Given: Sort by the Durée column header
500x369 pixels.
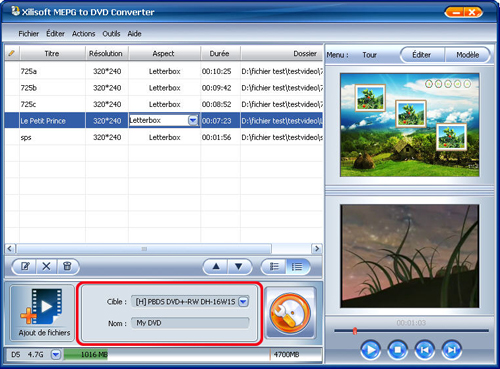Looking at the screenshot, I should point(220,53).
